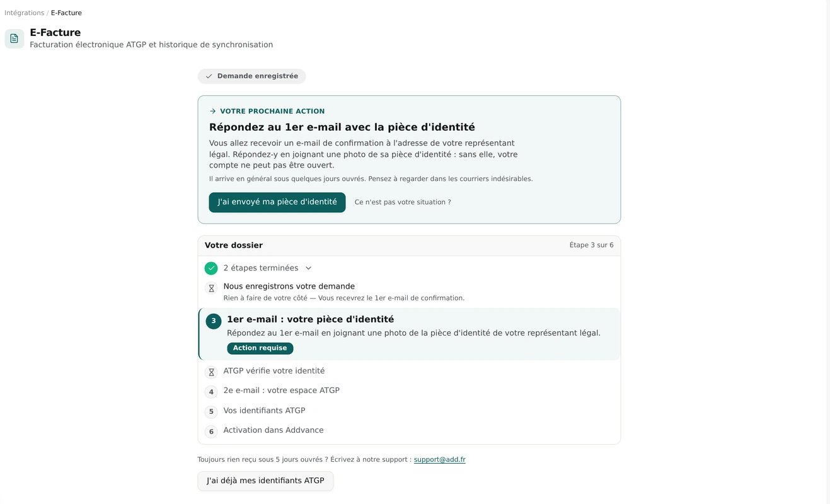Click the step 3 number circle
Image resolution: width=830 pixels, height=504 pixels.
214,321
